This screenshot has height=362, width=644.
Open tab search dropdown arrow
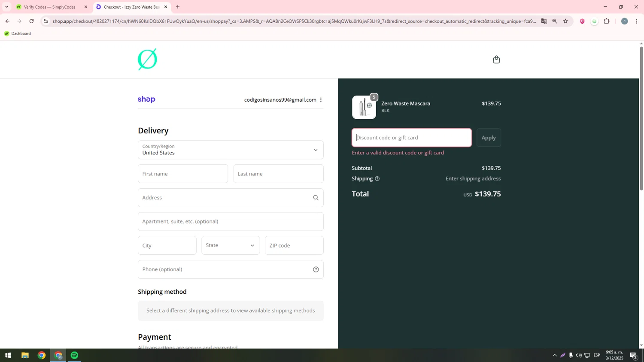[6, 7]
